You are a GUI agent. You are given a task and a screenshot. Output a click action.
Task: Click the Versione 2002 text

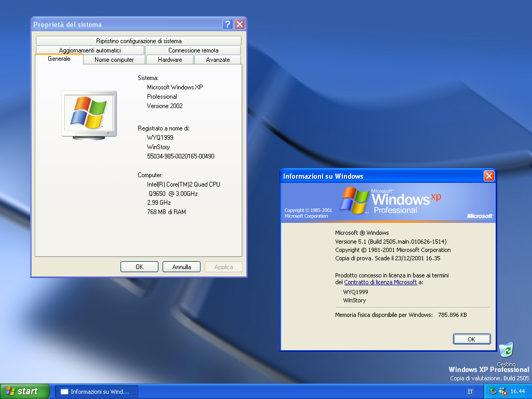(x=165, y=106)
